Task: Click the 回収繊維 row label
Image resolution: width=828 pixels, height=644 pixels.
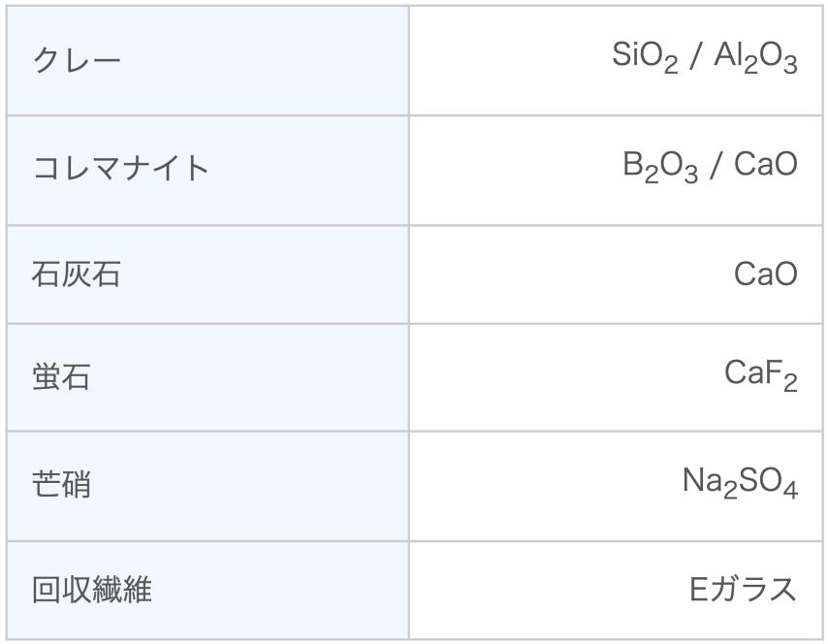Action: pyautogui.click(x=92, y=590)
